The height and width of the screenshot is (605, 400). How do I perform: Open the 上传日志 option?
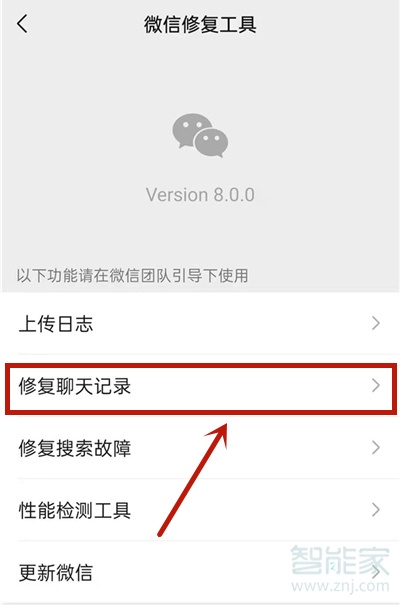(x=200, y=323)
